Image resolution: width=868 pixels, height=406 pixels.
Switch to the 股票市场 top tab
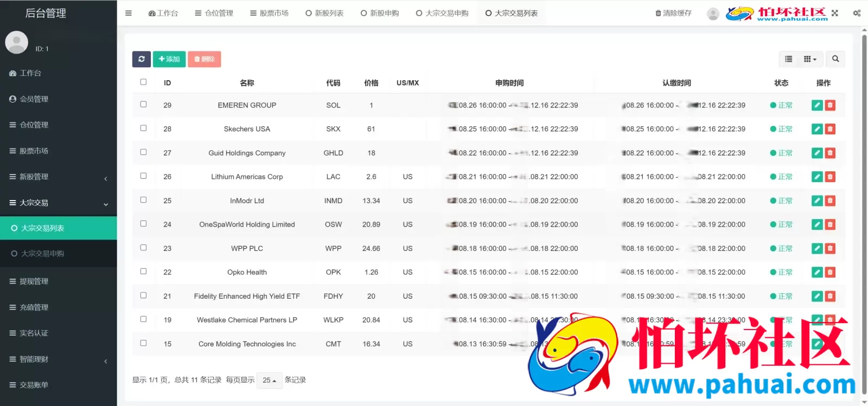point(269,13)
